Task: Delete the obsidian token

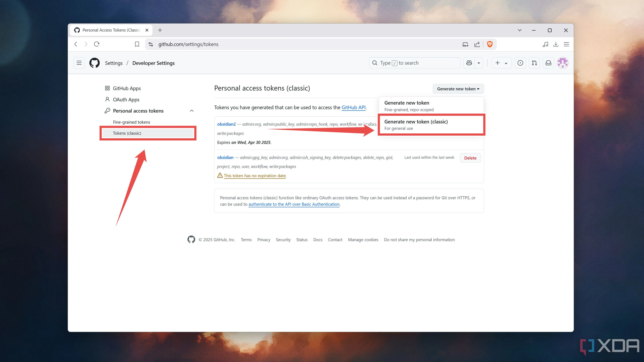Action: click(470, 158)
